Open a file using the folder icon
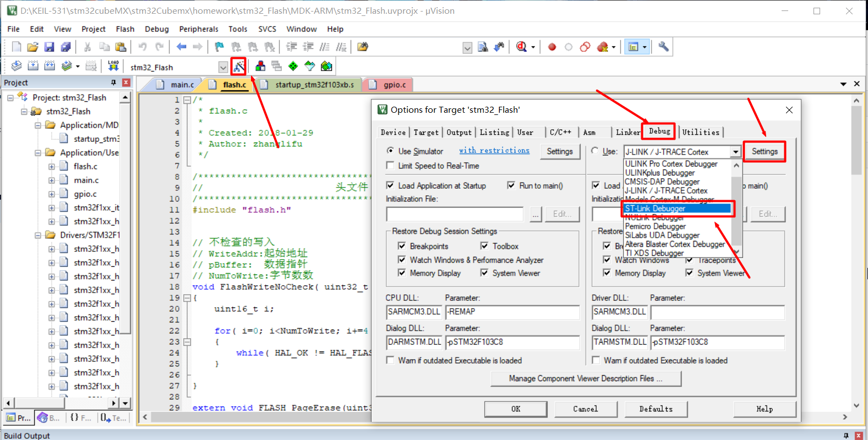The height and width of the screenshot is (440, 868). pyautogui.click(x=33, y=47)
